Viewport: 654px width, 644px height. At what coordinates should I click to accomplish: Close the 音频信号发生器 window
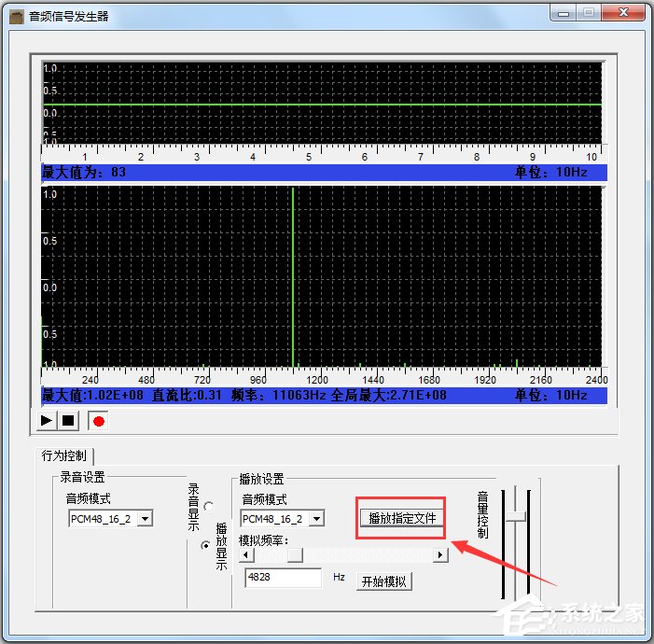(619, 13)
